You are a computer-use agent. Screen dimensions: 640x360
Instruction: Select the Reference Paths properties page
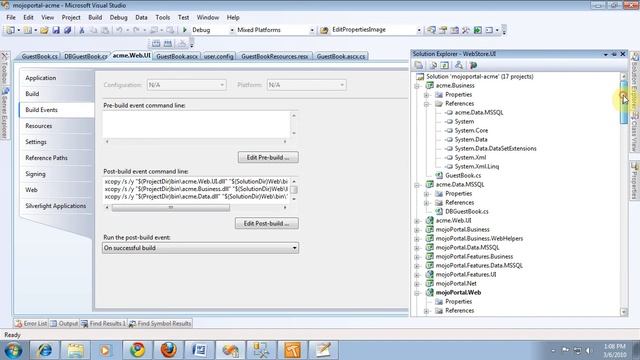point(57,158)
